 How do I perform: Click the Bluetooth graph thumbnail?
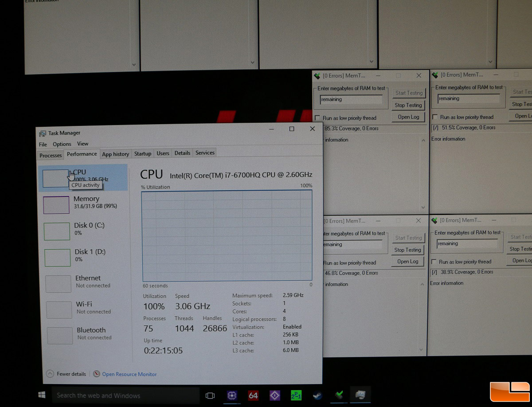click(60, 336)
